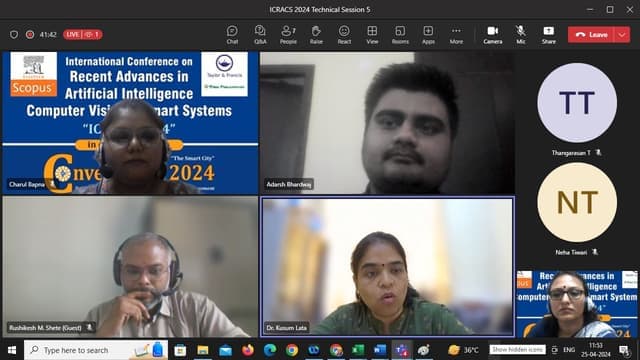This screenshot has width=640, height=360.
Task: Open the Q&A panel
Action: [260, 35]
